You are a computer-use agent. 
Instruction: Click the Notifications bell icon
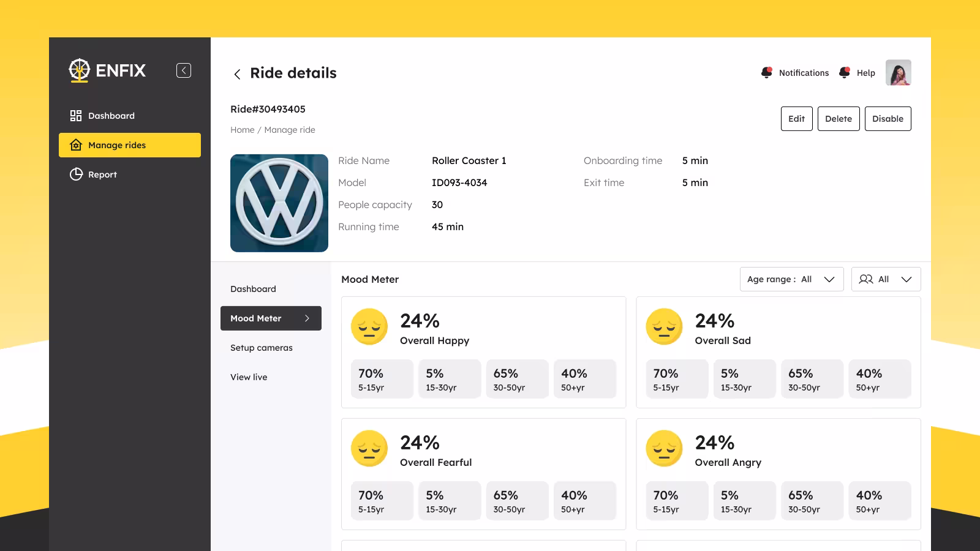pyautogui.click(x=767, y=72)
